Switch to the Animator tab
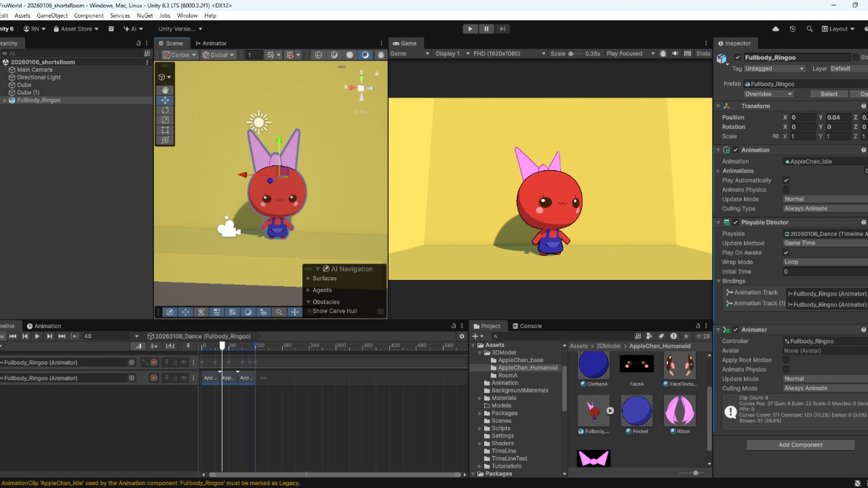 click(x=211, y=43)
